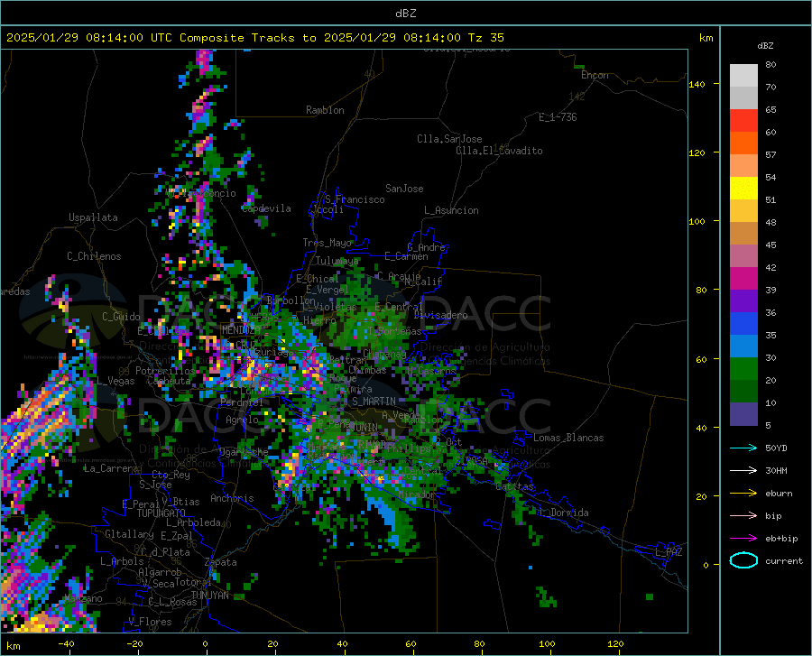The image size is (812, 656).
Task: Click the '120' tick on the horizontal km axis
Action: click(615, 643)
